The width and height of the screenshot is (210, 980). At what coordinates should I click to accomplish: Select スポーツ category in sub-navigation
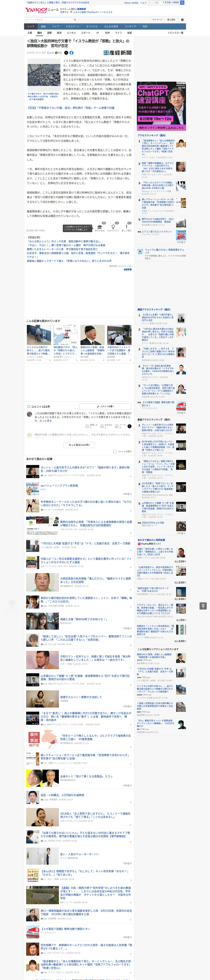[x=86, y=33]
